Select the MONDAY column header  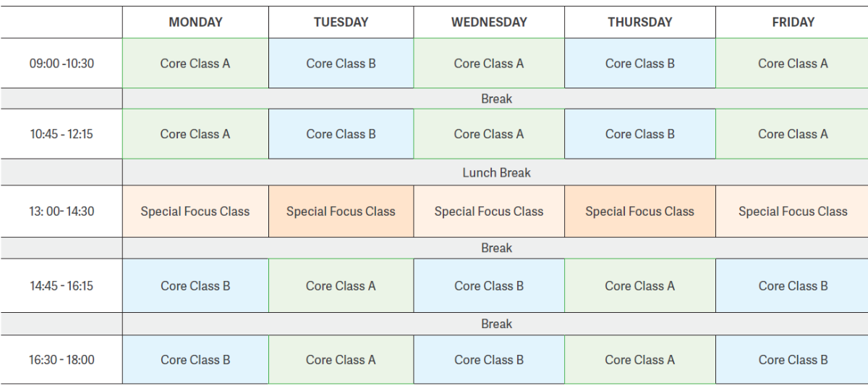[x=195, y=22]
